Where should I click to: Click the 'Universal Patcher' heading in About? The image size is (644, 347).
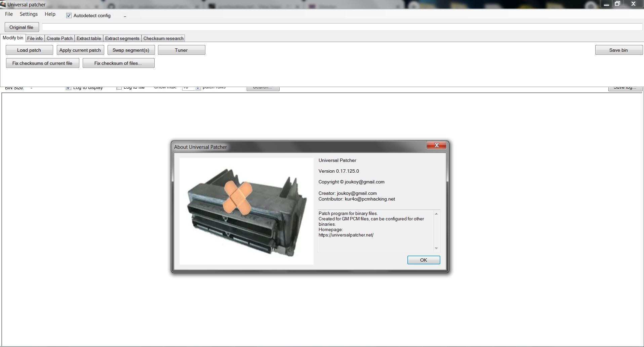[337, 160]
